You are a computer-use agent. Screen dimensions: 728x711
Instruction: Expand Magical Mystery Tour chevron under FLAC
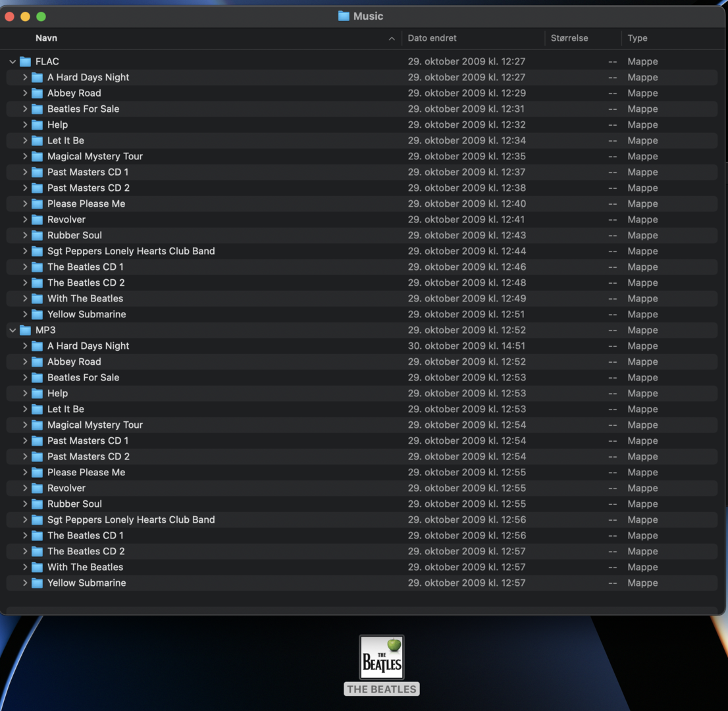pyautogui.click(x=25, y=156)
